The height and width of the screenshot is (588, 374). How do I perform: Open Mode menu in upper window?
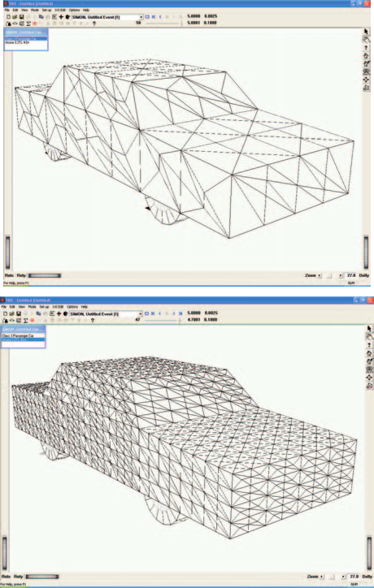[34, 10]
